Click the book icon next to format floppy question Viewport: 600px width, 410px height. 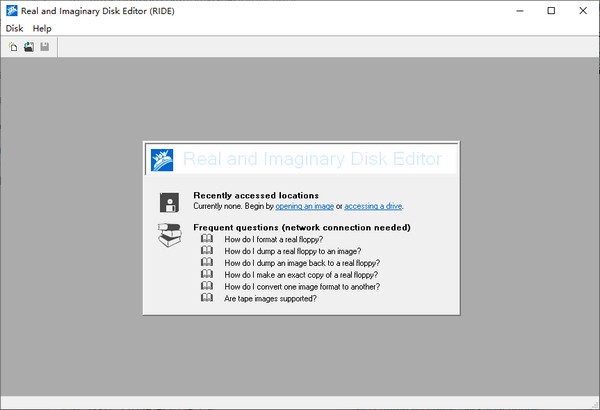coord(207,240)
